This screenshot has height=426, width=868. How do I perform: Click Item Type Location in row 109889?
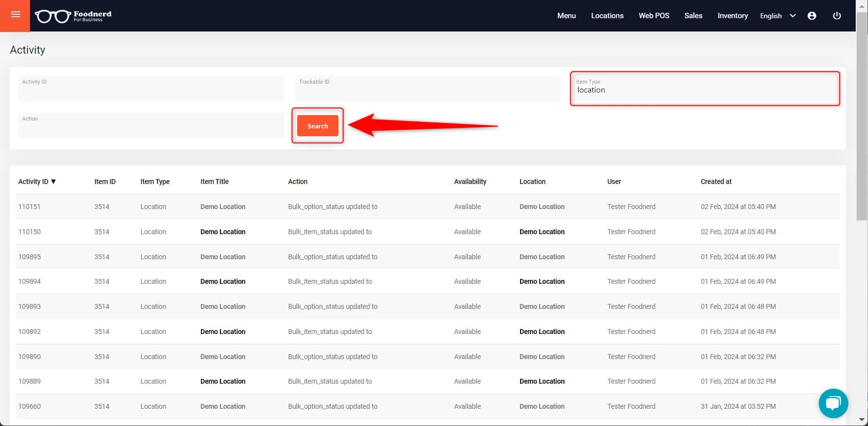(x=153, y=381)
